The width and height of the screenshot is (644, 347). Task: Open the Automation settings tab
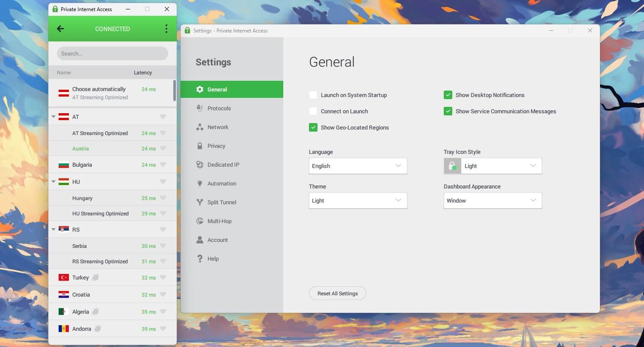pos(232,183)
